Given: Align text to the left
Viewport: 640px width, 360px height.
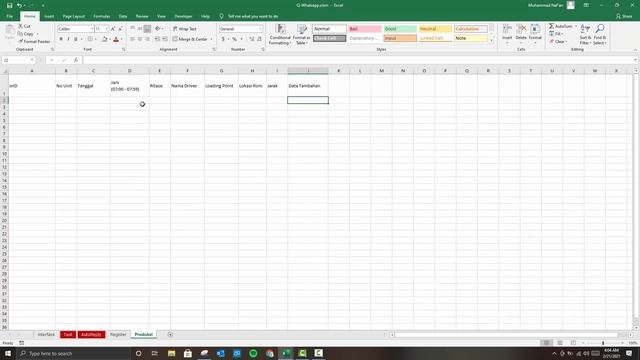Looking at the screenshot, I should (132, 39).
